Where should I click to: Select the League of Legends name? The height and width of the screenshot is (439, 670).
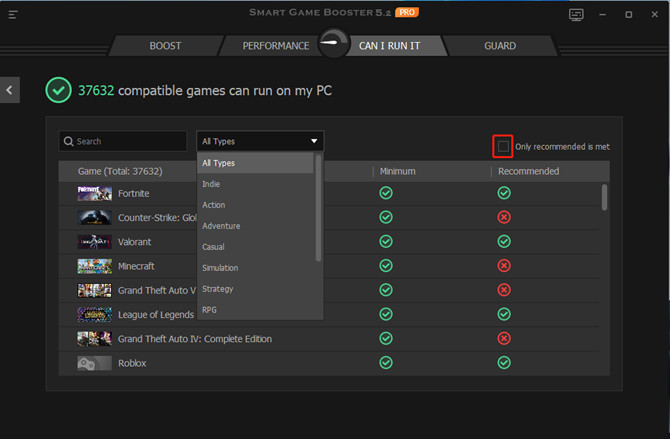(156, 315)
